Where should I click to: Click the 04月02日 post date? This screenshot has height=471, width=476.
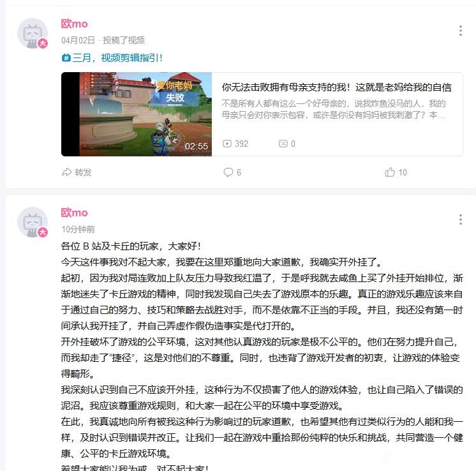78,40
